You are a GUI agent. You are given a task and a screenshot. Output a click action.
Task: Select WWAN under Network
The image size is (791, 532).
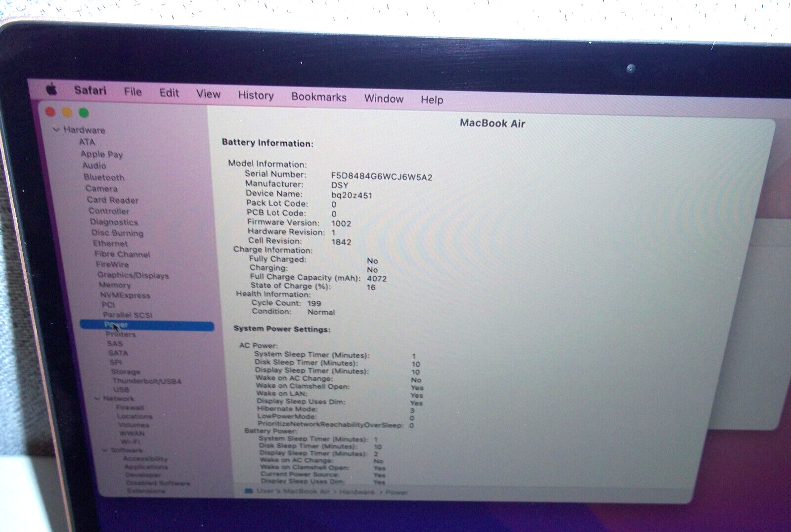(132, 433)
